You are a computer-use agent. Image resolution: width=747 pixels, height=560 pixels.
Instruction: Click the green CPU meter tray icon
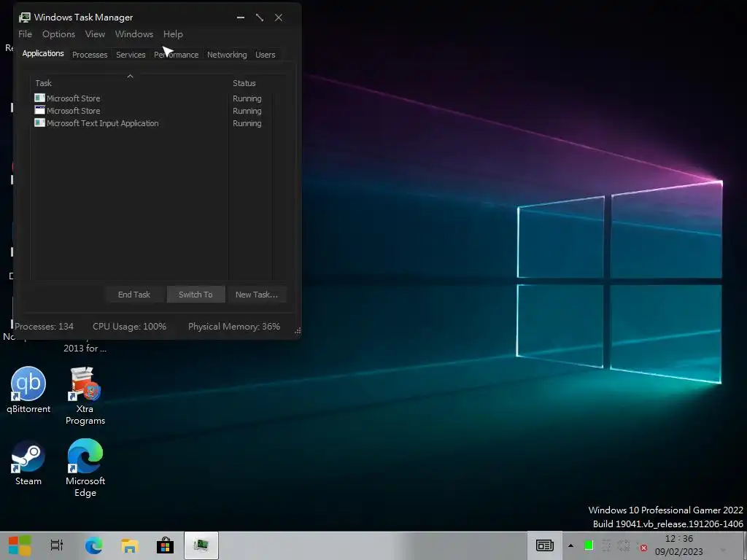pyautogui.click(x=589, y=545)
